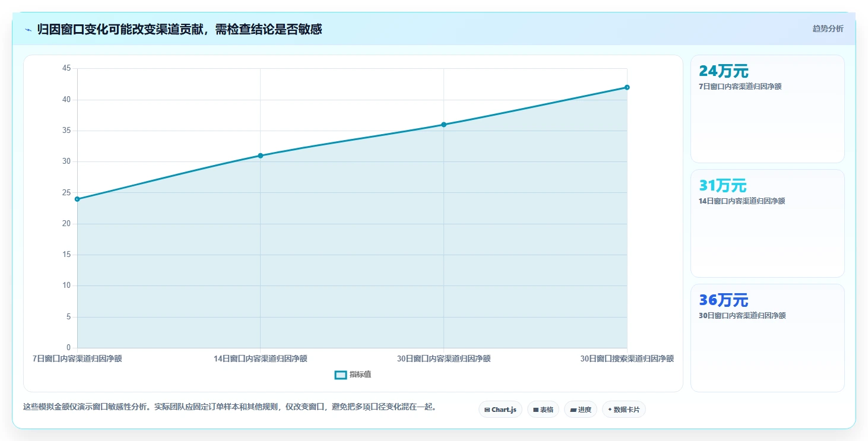
Task: Select the 表格 chip
Action: pos(543,410)
